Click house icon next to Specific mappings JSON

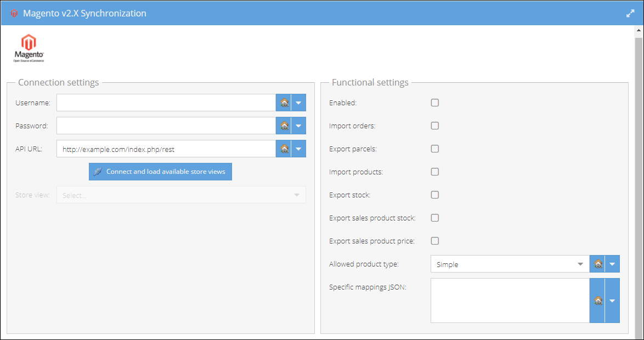pos(597,301)
